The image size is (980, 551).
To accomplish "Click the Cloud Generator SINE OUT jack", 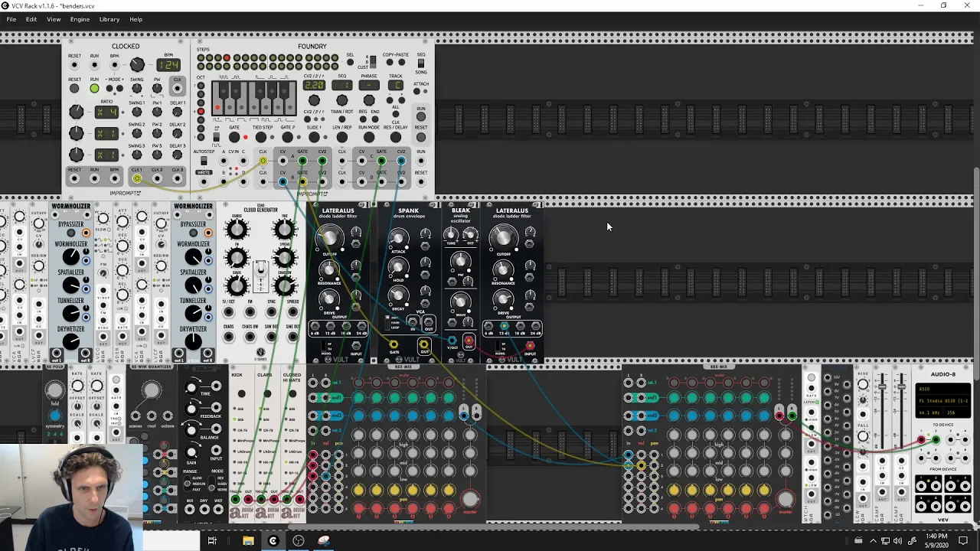I will [292, 336].
